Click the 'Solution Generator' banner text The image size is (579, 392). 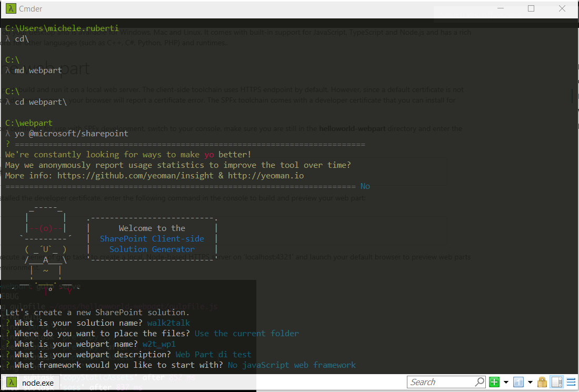click(152, 249)
